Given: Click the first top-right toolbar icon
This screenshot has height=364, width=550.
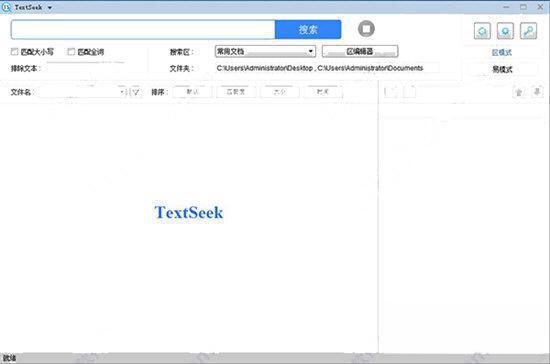Looking at the screenshot, I should tap(482, 31).
